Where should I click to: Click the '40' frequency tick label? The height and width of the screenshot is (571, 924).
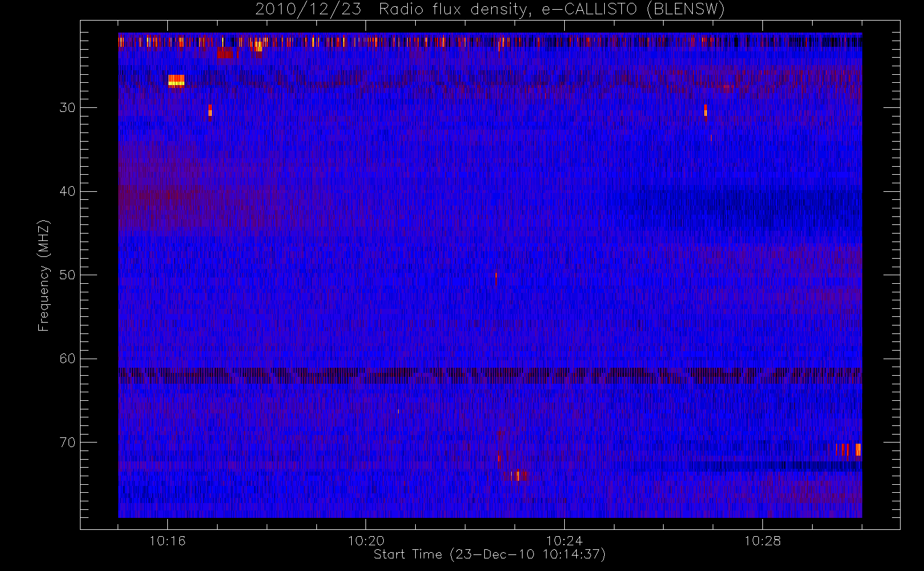pyautogui.click(x=67, y=191)
